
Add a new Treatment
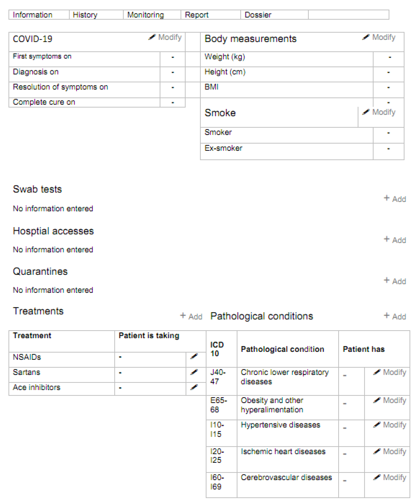click(191, 316)
